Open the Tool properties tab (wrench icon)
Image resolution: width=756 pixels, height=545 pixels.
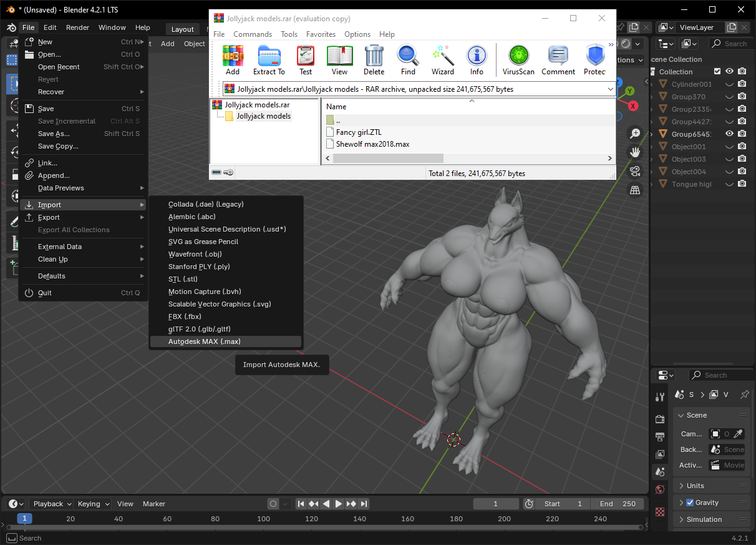pyautogui.click(x=660, y=397)
